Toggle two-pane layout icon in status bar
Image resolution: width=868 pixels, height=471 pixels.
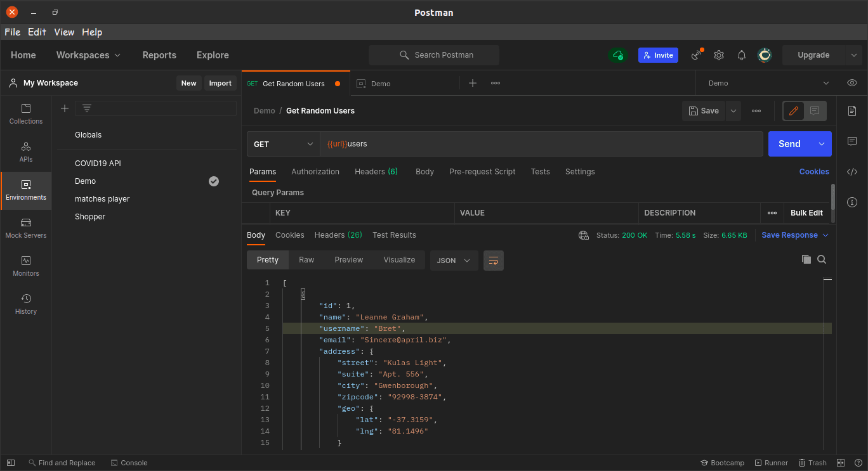point(841,463)
